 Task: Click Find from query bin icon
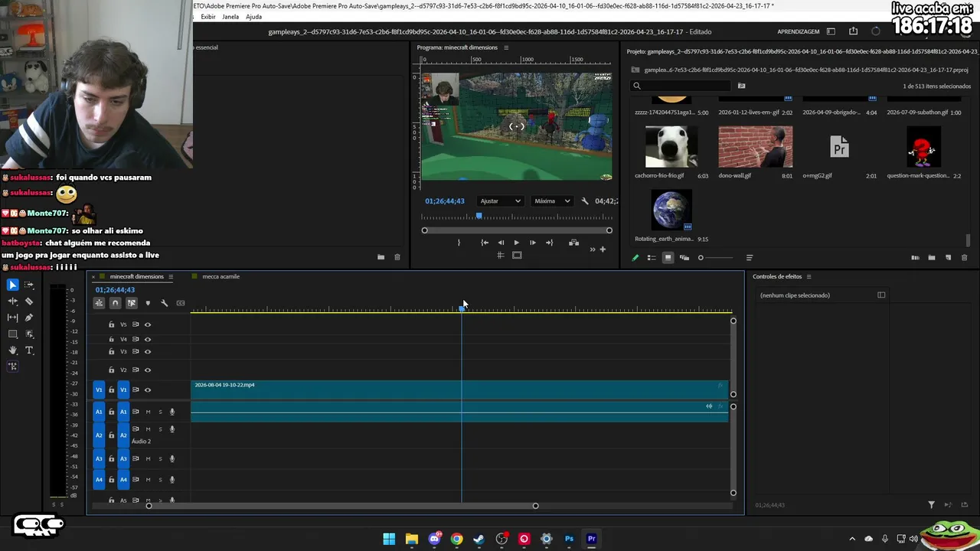[x=741, y=86]
